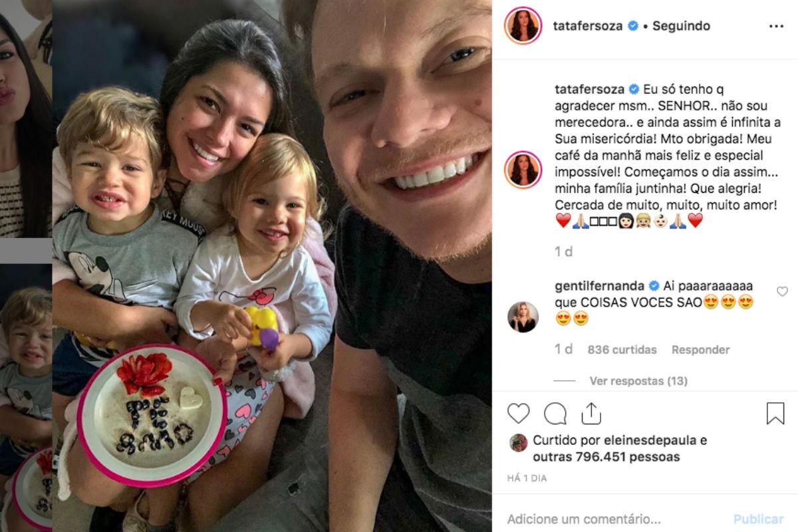Open the three-dot post options menu

pyautogui.click(x=776, y=26)
